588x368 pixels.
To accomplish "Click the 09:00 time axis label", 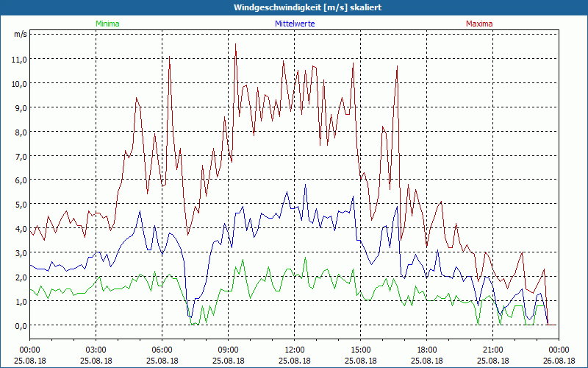I will (x=228, y=350).
